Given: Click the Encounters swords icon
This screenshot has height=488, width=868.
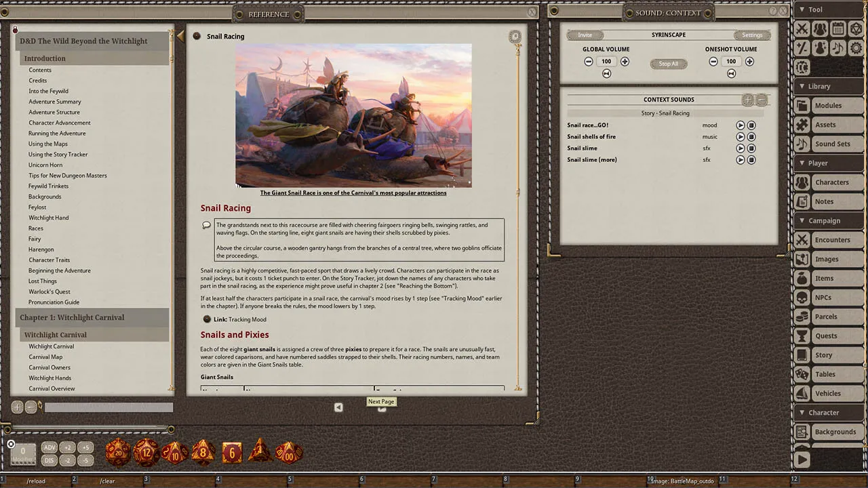Looking at the screenshot, I should (x=802, y=240).
